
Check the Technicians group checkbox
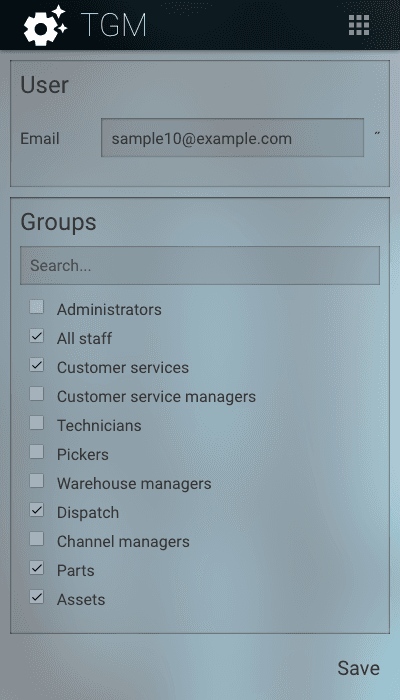click(37, 423)
